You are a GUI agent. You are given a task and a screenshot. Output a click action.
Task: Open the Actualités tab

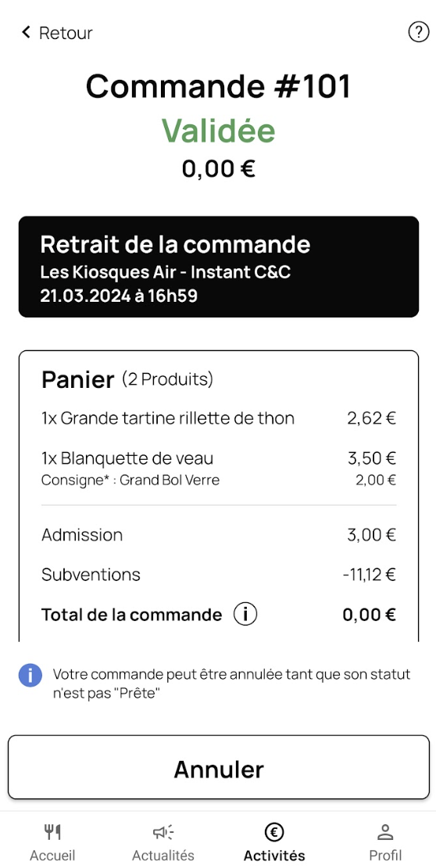[x=163, y=855]
